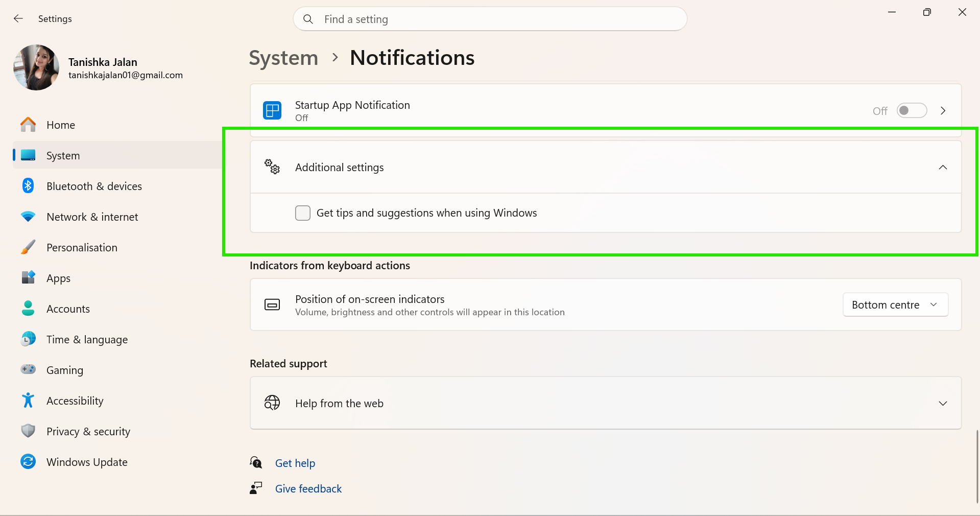Toggle Startup App Notification switch
The image size is (980, 516).
tap(912, 110)
